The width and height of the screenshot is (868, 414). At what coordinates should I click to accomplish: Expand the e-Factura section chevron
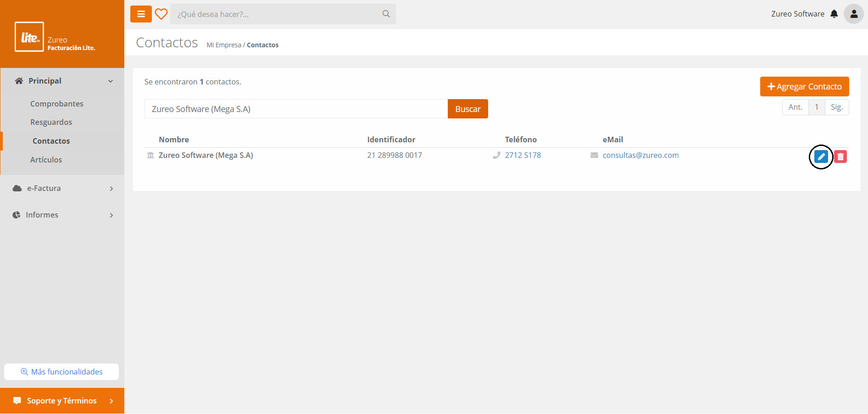pos(111,189)
